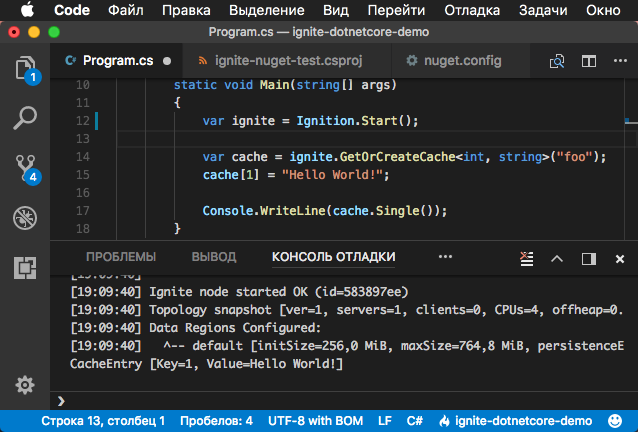Change language mode C# in status bar
This screenshot has width=638, height=432.
coord(415,421)
